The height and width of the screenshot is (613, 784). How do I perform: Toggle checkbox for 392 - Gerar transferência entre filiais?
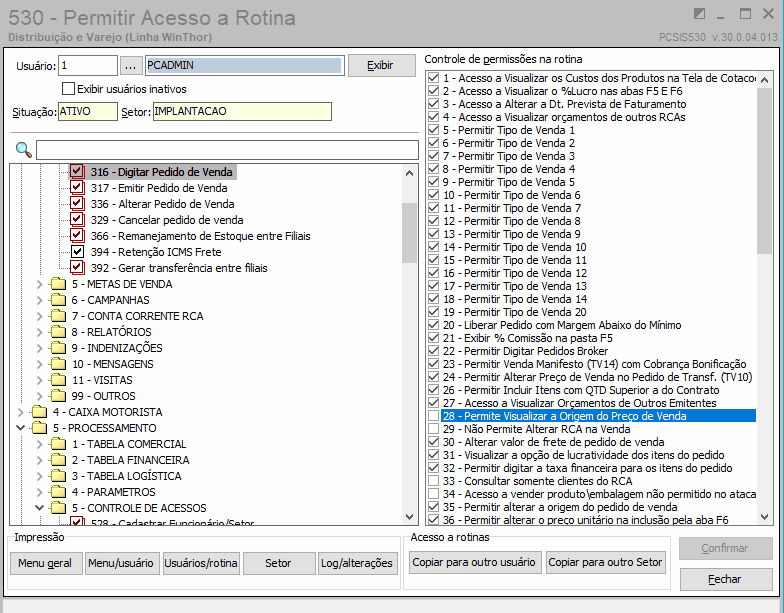coord(77,268)
